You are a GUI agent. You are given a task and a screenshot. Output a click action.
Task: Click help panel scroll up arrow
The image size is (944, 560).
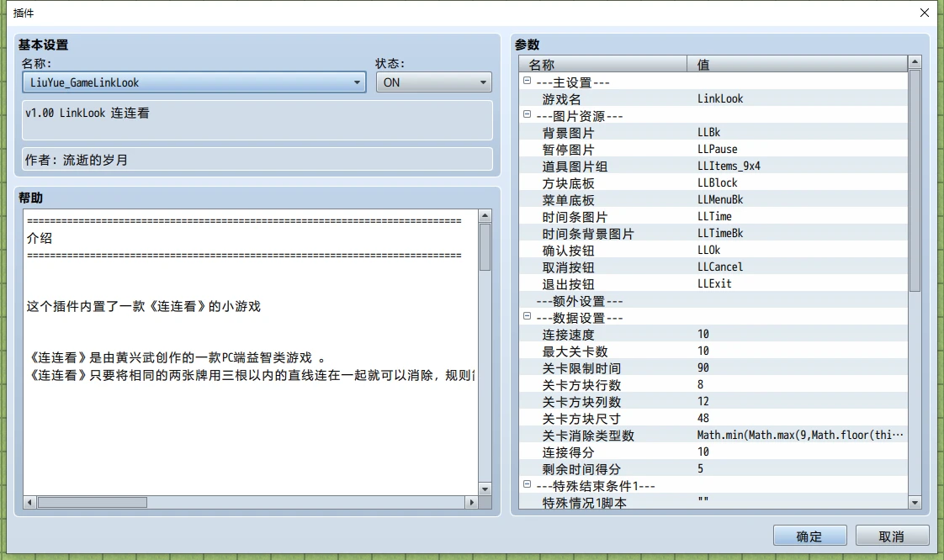coord(485,216)
